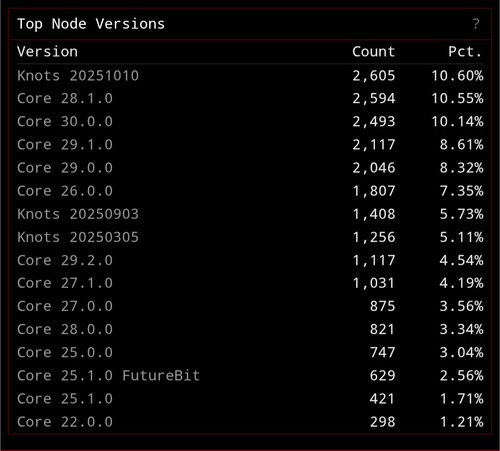Screen dimensions: 500x451
Task: Click the Core 29.1.0 version row
Action: point(250,145)
